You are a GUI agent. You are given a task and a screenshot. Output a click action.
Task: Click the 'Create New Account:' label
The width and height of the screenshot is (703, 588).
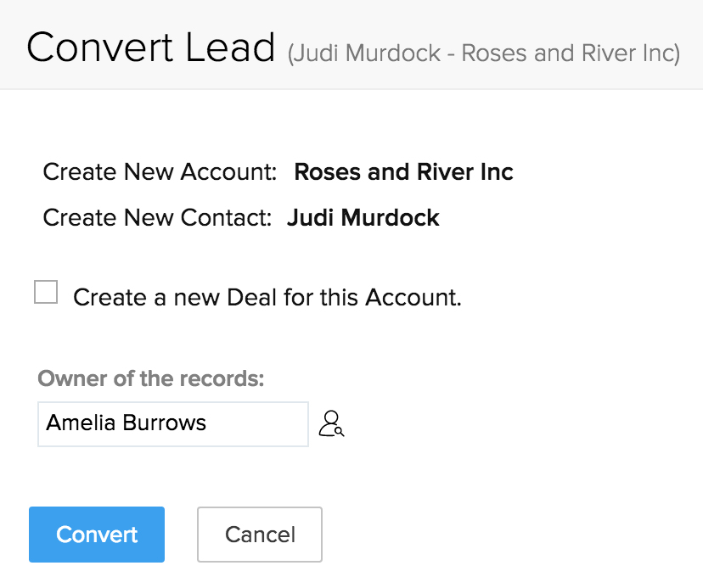pyautogui.click(x=160, y=172)
